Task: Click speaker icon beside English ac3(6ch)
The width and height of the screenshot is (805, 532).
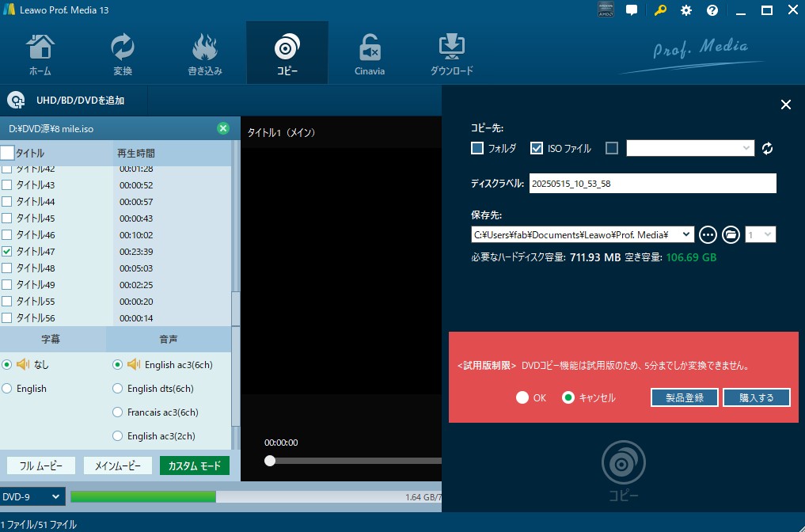Action: tap(134, 365)
